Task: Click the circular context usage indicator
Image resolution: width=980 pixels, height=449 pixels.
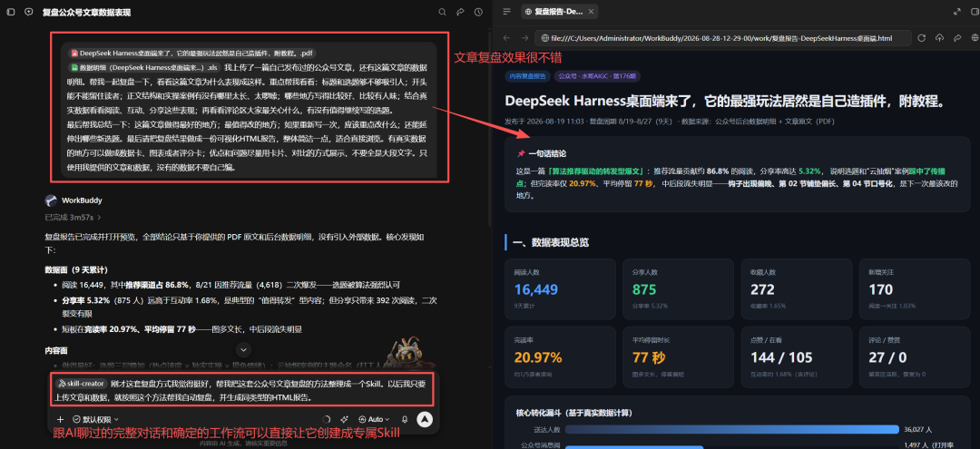Action: (326, 420)
